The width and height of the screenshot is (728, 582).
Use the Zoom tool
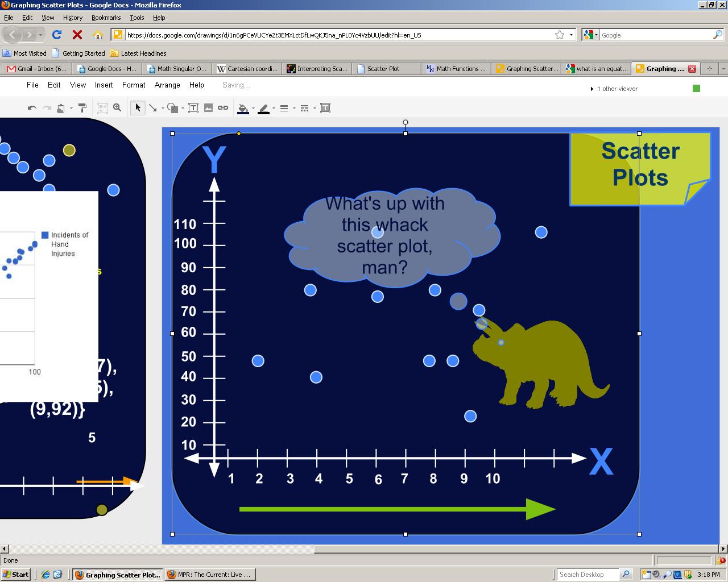(117, 107)
